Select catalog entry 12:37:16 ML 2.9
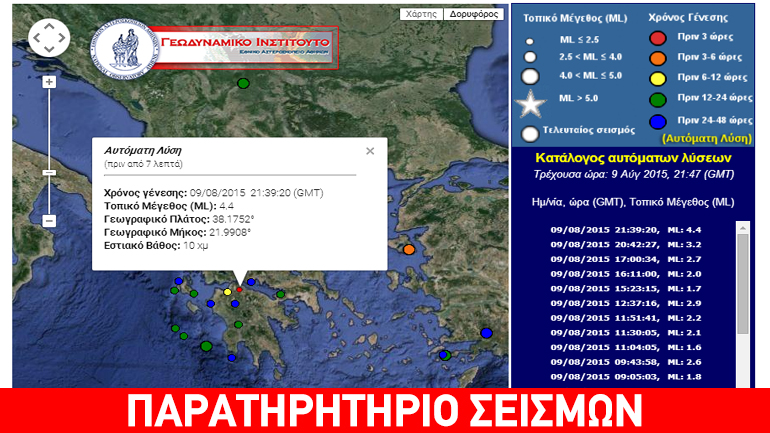The width and height of the screenshot is (770, 433). pyautogui.click(x=626, y=303)
